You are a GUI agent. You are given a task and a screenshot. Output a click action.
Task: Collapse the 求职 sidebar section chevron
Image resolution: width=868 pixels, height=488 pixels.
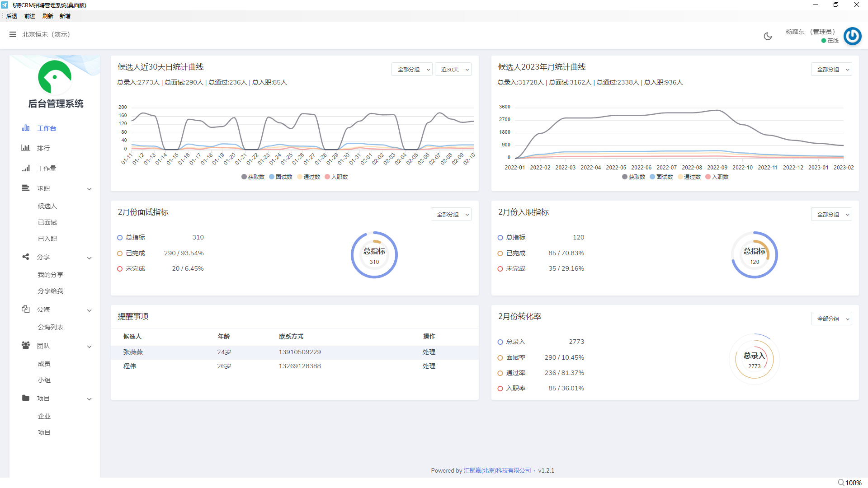(x=90, y=189)
